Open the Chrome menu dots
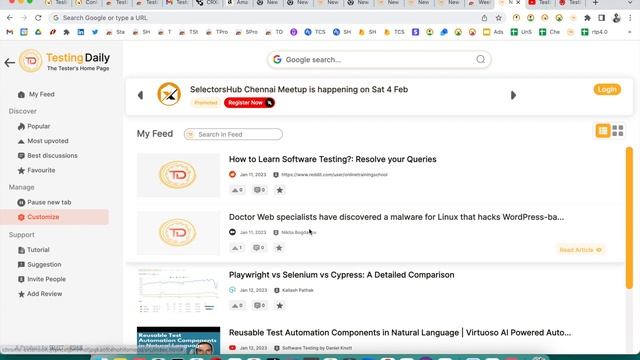The width and height of the screenshot is (640, 360). point(630,18)
